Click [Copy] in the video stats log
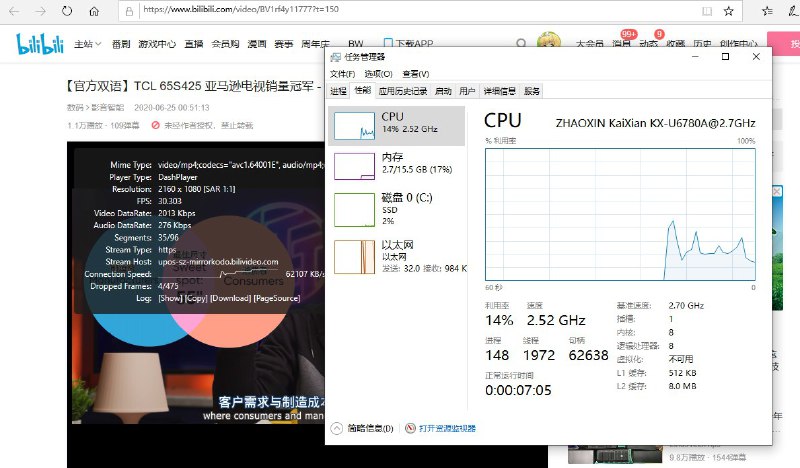Screen dimensions: 800x468 click(196, 298)
